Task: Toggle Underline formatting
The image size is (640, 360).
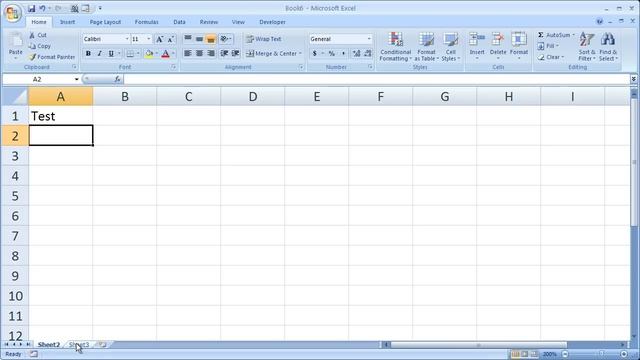Action: coord(111,53)
